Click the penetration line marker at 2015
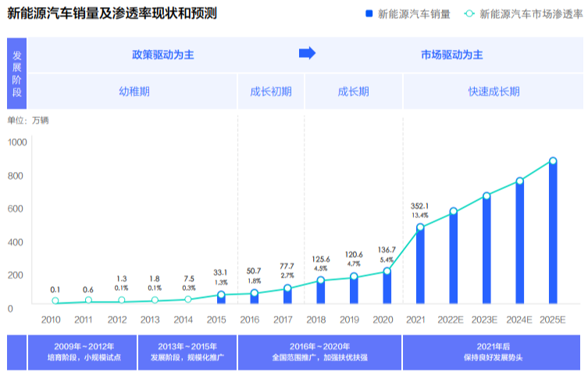The height and width of the screenshot is (376, 588). coord(221,295)
